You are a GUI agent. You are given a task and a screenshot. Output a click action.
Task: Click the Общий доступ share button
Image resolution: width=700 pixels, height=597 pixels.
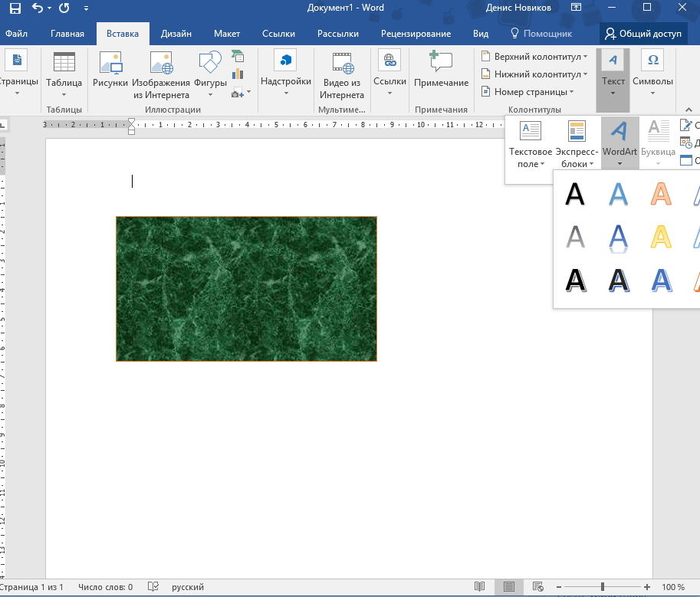pyautogui.click(x=643, y=34)
